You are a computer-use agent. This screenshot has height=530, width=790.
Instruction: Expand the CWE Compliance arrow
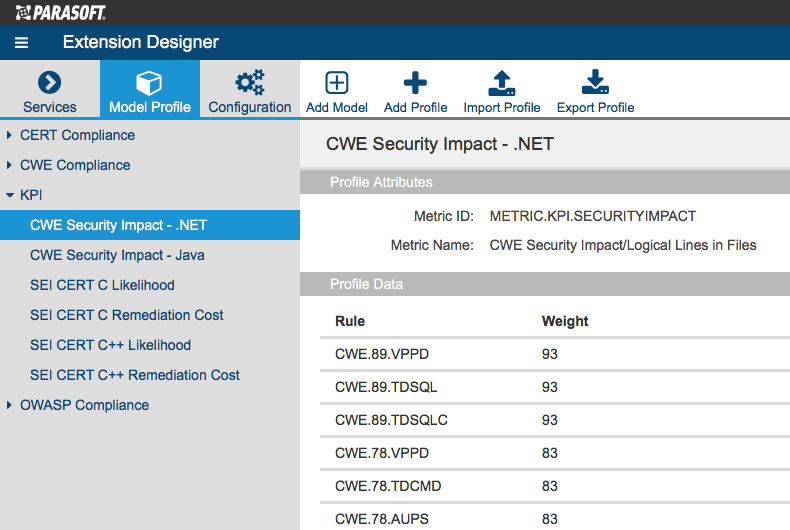tap(9, 165)
